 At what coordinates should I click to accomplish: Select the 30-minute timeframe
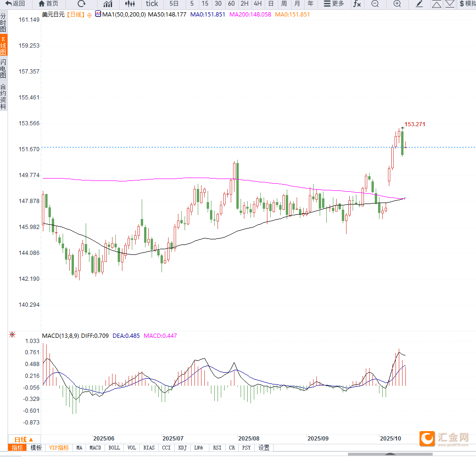(218, 4)
